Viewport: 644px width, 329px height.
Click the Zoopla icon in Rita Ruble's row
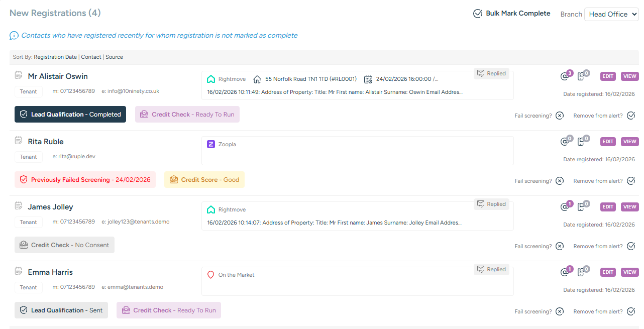pyautogui.click(x=211, y=144)
